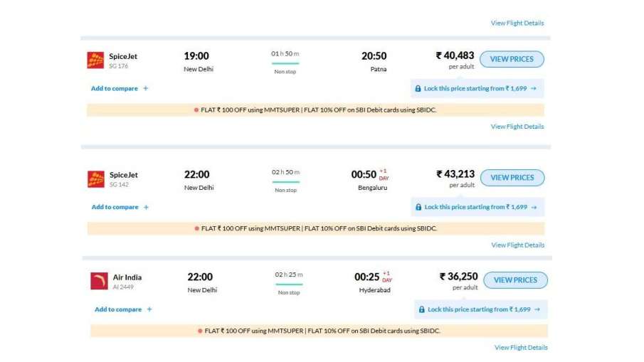View prices for the ₹ 36,250 Hyderabad flight
644x362 pixels.
(x=515, y=280)
